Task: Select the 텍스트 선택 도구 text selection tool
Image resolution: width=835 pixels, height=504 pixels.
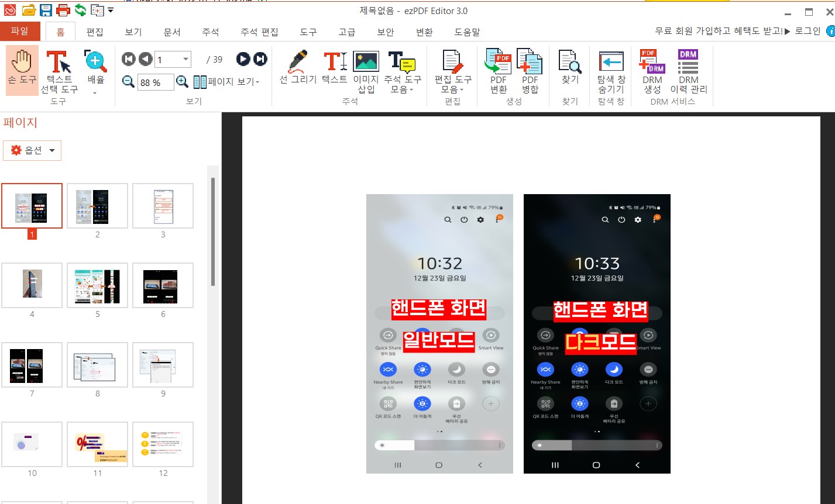Action: (x=59, y=72)
